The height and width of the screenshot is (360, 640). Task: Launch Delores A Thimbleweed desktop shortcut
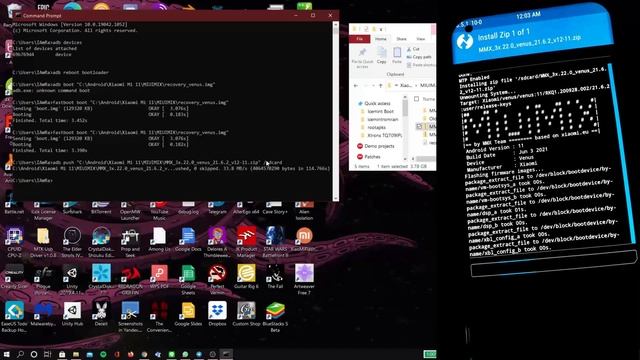[x=217, y=242]
